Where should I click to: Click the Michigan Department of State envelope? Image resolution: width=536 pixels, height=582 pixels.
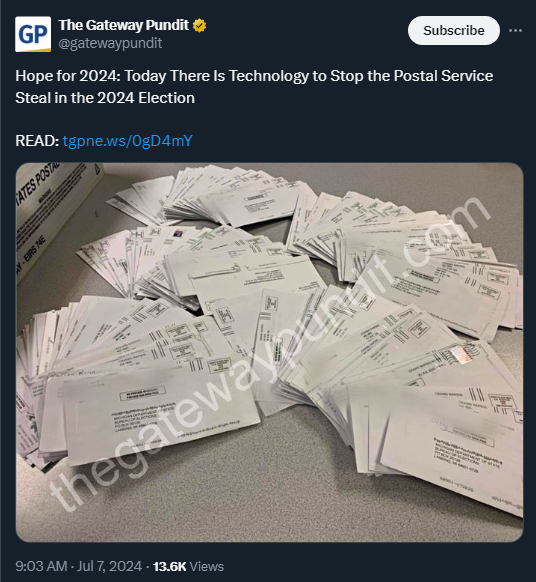click(x=160, y=412)
